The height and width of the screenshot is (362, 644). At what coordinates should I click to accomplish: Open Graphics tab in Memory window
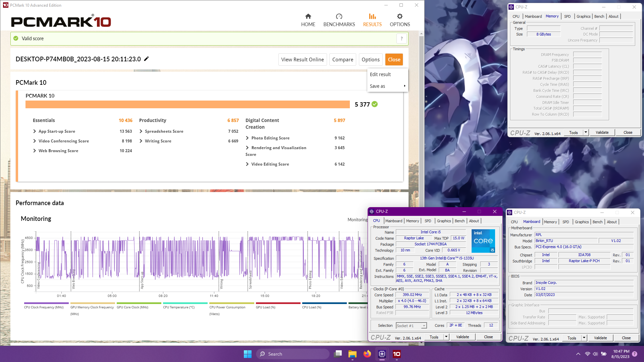pyautogui.click(x=583, y=16)
